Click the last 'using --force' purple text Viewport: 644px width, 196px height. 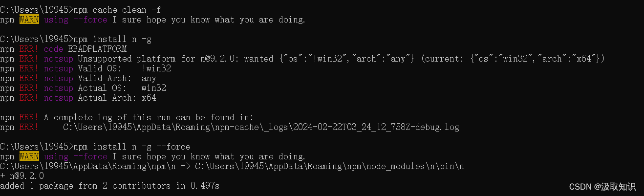[76, 156]
